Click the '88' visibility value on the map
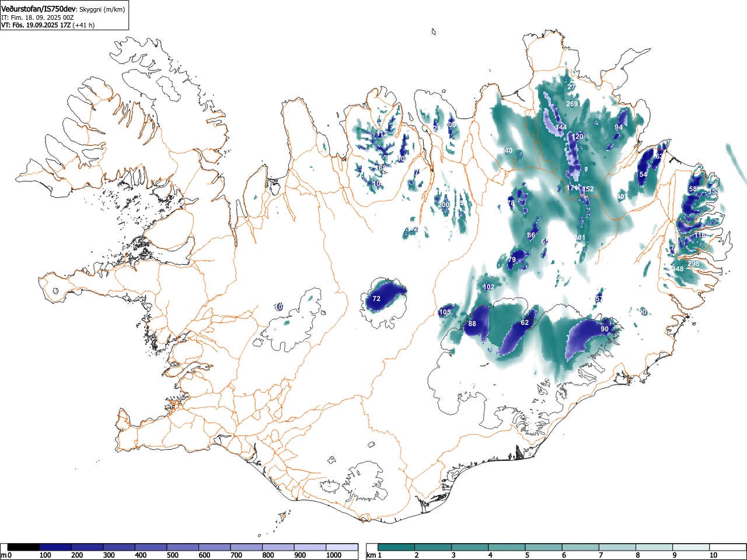Viewport: 747px width, 560px height. (472, 324)
